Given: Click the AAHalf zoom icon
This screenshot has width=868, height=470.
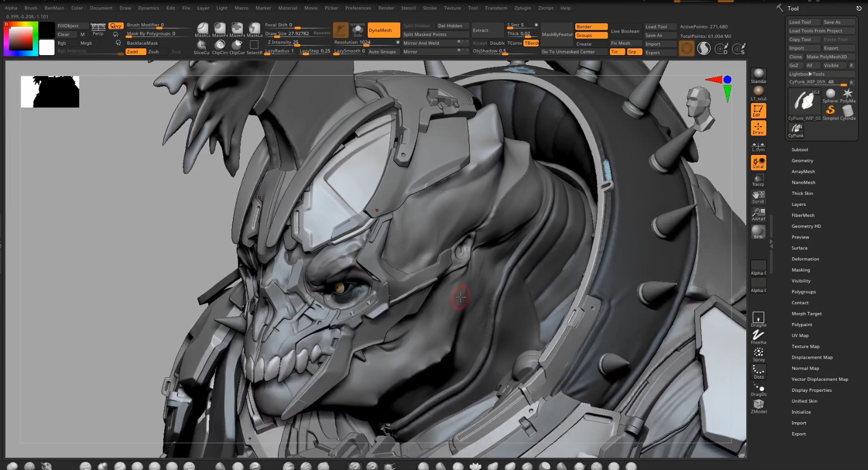Looking at the screenshot, I should pyautogui.click(x=758, y=214).
